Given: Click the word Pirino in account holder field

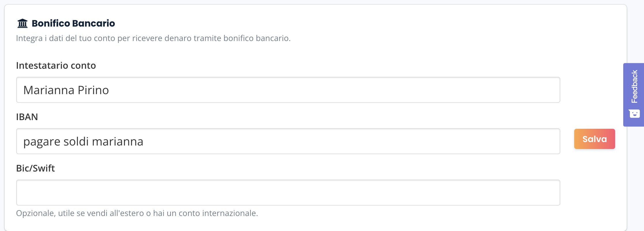Looking at the screenshot, I should 93,90.
